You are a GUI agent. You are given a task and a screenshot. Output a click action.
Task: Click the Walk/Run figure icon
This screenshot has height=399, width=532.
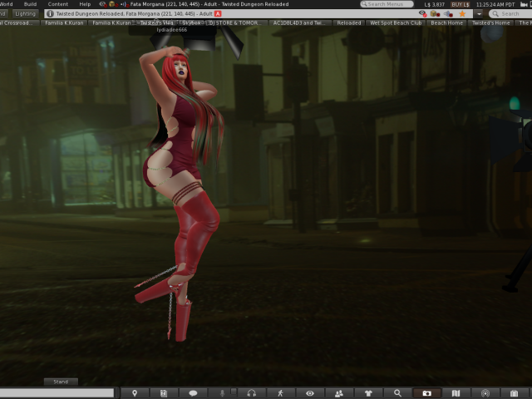tap(281, 393)
